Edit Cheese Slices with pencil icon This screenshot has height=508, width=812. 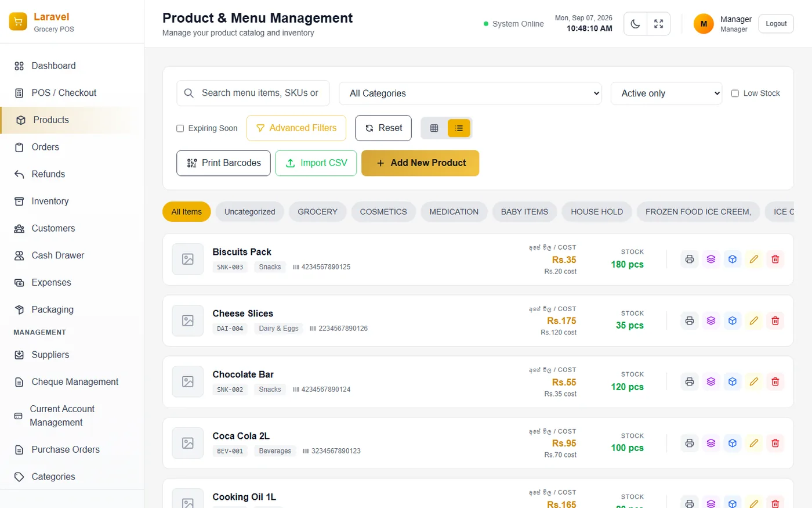pyautogui.click(x=754, y=320)
